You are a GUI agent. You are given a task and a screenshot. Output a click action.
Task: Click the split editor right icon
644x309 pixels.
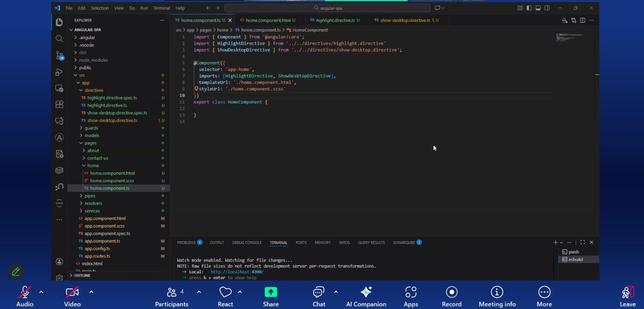(582, 20)
